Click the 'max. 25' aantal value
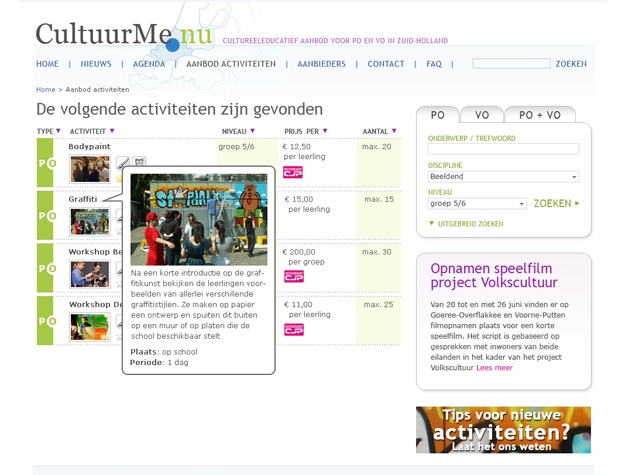This screenshot has width=632, height=475. tap(378, 304)
